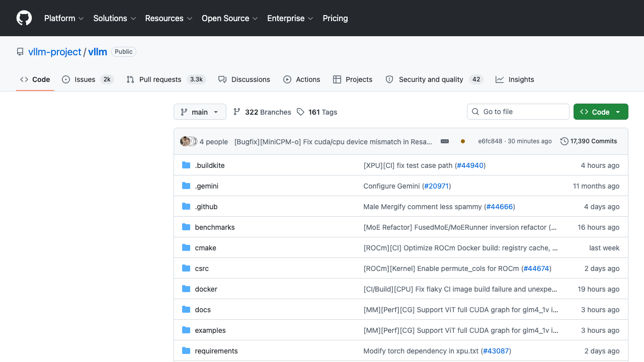Click the search magnifier icon in Go to file
The height and width of the screenshot is (362, 644).
pos(475,112)
